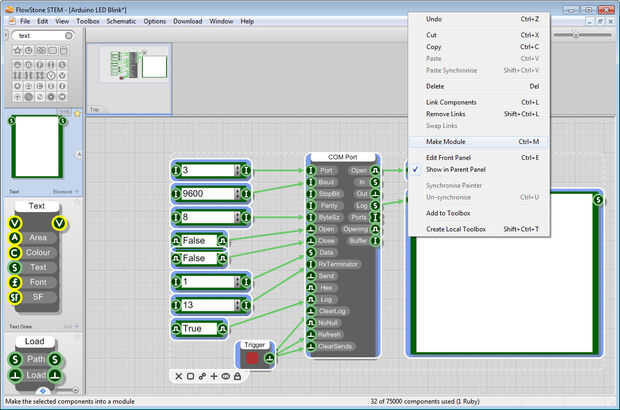Click the star favorites filter in toolbox

[x=17, y=51]
